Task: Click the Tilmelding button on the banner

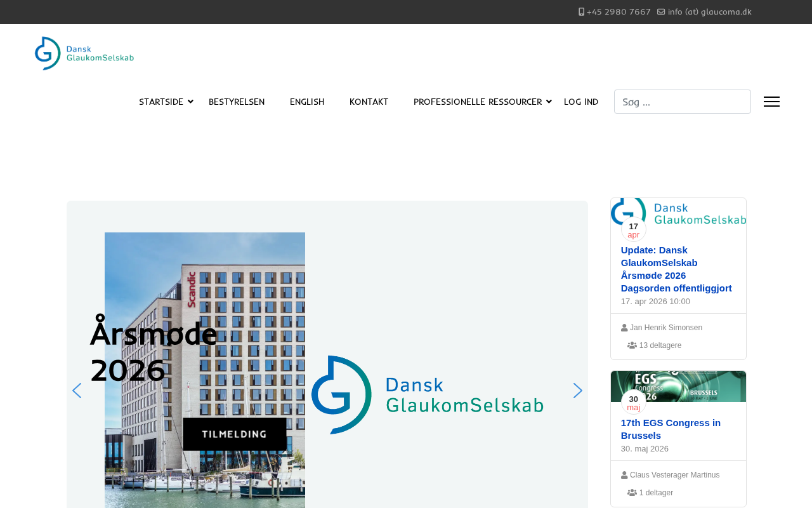Action: click(x=235, y=434)
